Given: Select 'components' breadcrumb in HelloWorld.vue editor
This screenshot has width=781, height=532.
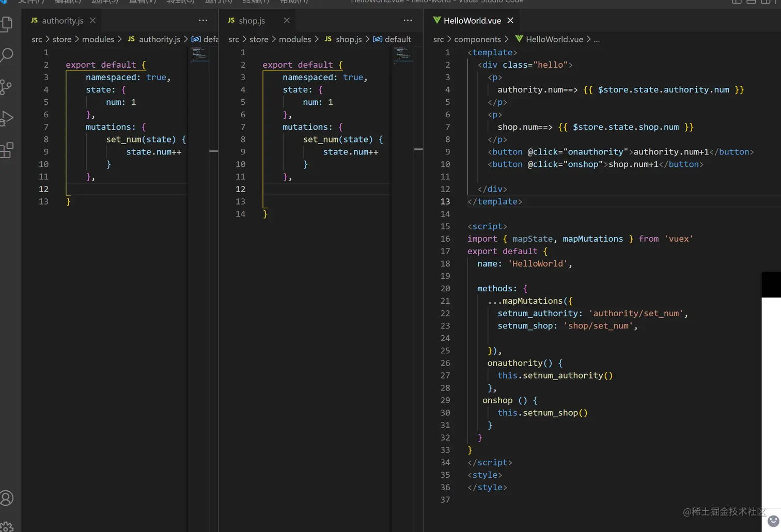Looking at the screenshot, I should 477,39.
